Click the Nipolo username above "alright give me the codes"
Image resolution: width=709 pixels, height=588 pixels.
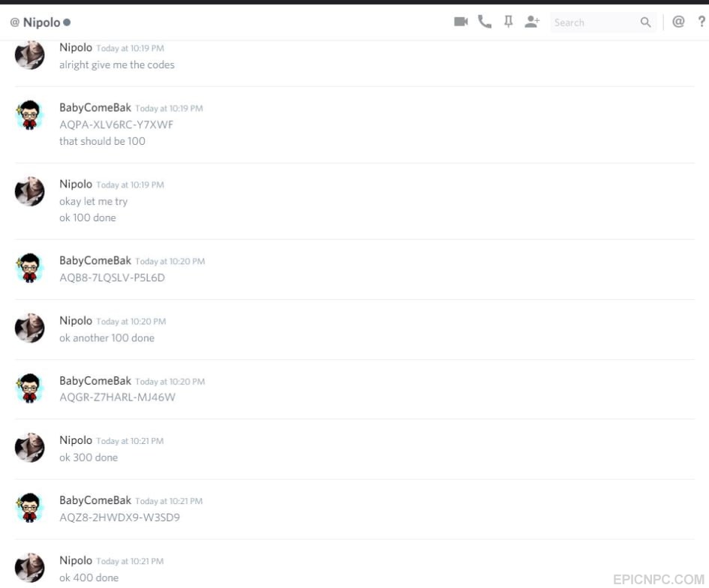click(76, 47)
